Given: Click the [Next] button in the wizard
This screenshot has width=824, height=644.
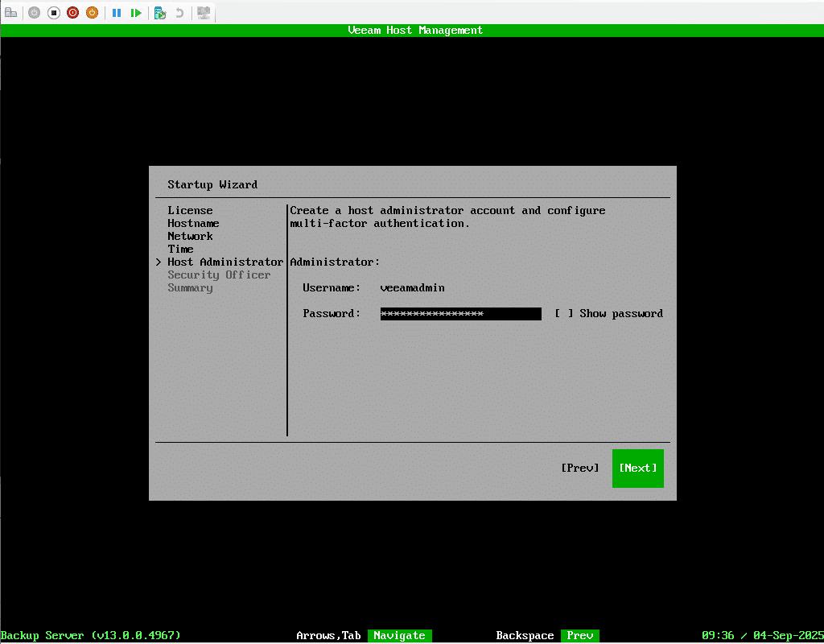Looking at the screenshot, I should [x=637, y=468].
